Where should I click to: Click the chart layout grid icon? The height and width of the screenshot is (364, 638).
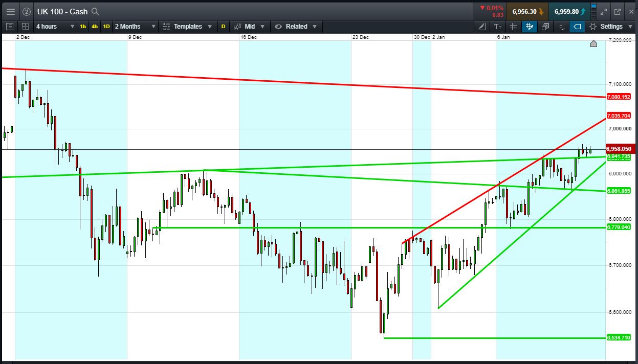(x=25, y=27)
